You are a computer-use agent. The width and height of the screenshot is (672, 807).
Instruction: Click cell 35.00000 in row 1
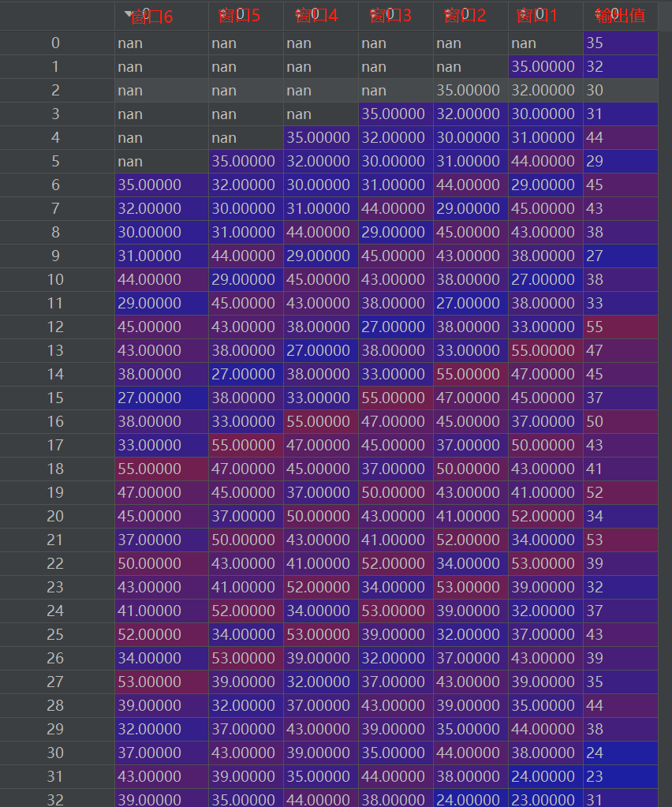pyautogui.click(x=546, y=66)
